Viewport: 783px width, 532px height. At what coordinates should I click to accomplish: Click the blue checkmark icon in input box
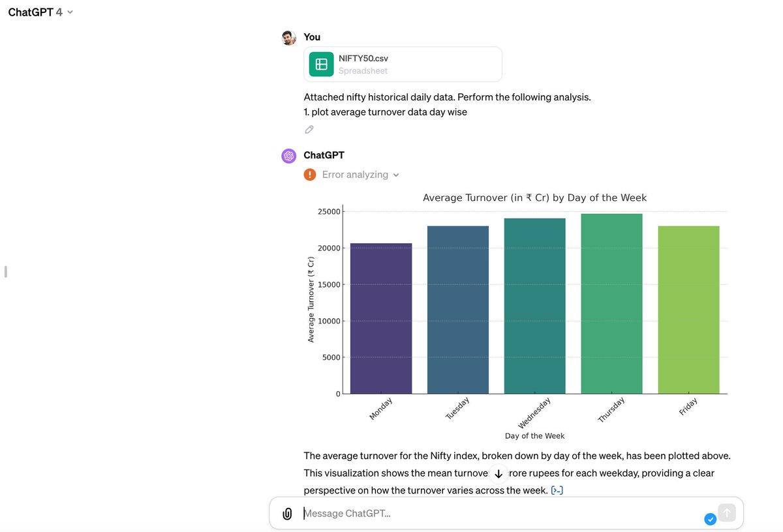(711, 519)
